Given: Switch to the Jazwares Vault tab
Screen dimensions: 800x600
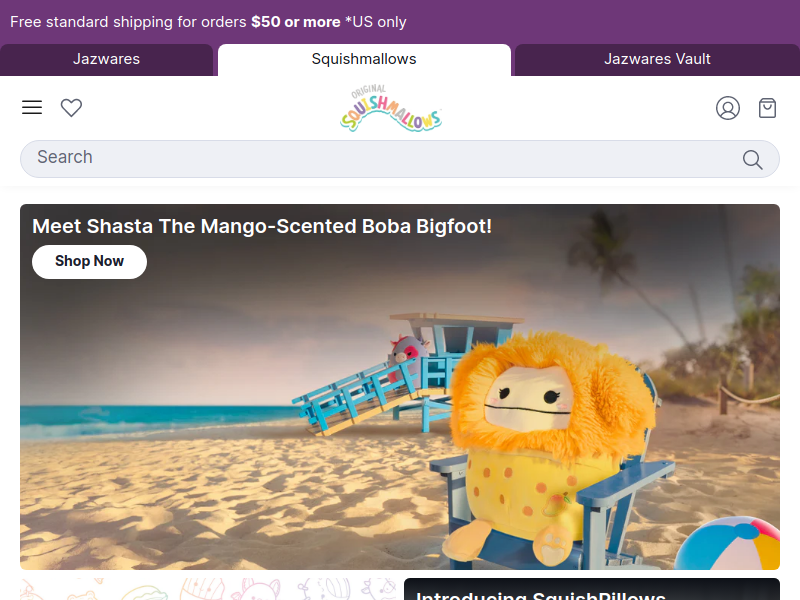Looking at the screenshot, I should coord(657,59).
